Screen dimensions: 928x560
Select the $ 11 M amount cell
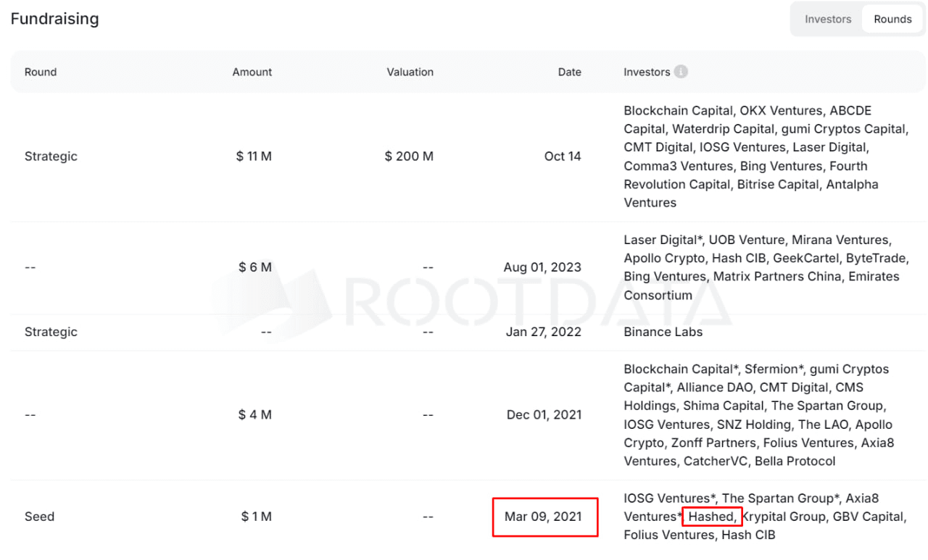pyautogui.click(x=254, y=156)
